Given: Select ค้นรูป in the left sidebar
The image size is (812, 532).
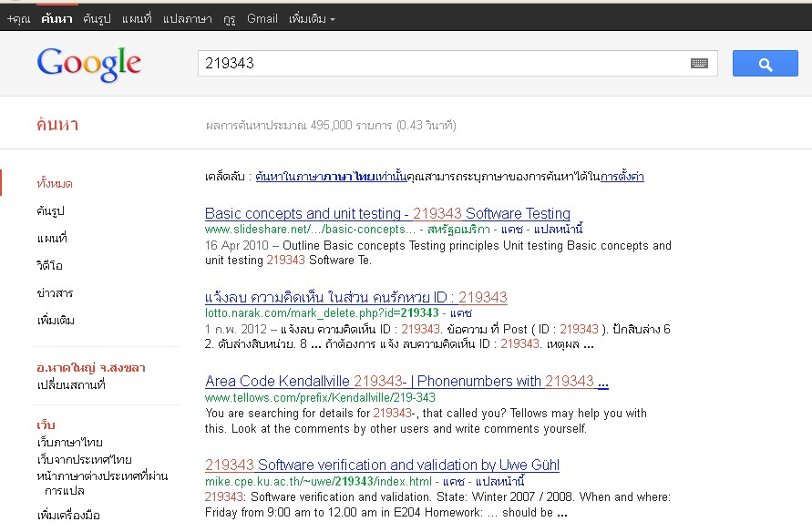Looking at the screenshot, I should 50,210.
